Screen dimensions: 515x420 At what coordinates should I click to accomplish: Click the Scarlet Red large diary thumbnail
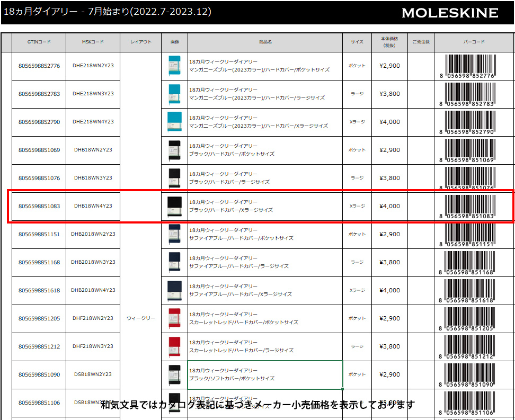tap(174, 346)
